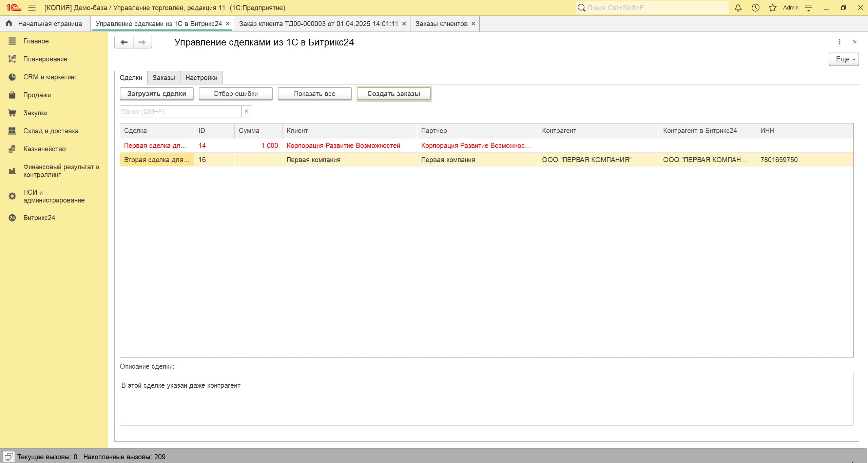Switch to the Заказы tab
Viewport: 868px width, 463px height.
(163, 78)
